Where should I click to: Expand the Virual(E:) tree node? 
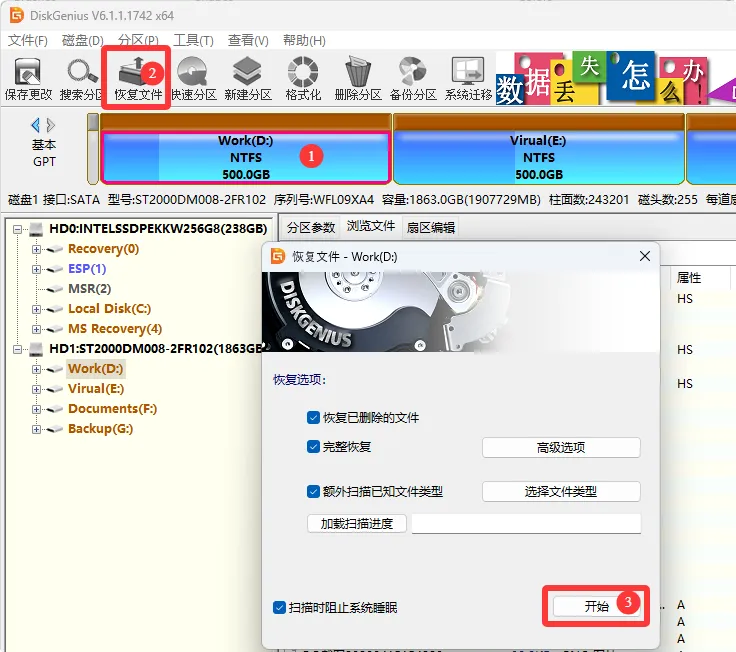(36, 389)
